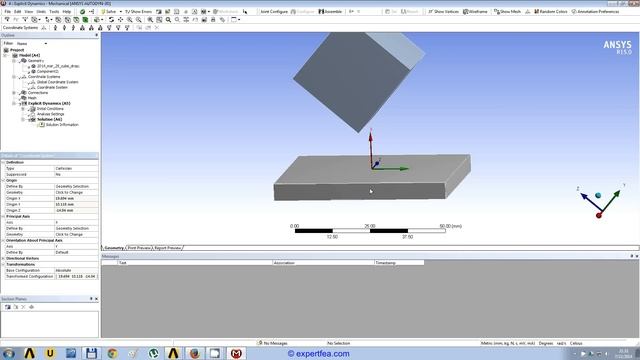Select the Vertex selection filter icon
This screenshot has width=640, height=360.
58,20
